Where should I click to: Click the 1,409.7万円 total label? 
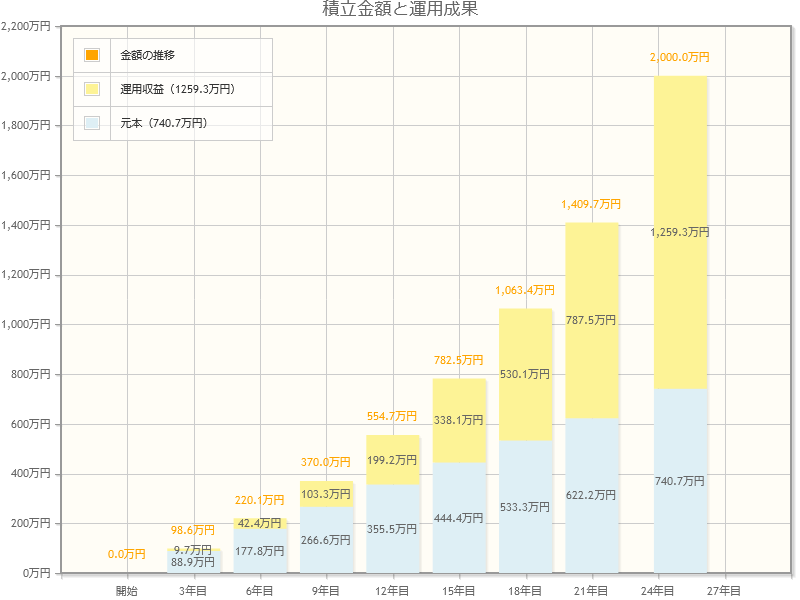pyautogui.click(x=593, y=204)
